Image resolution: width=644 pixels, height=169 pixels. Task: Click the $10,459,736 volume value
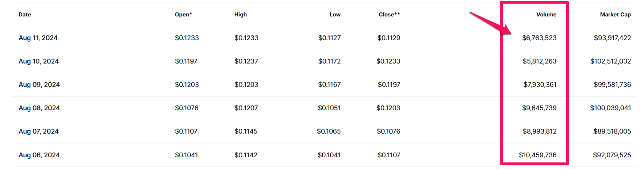[537, 155]
